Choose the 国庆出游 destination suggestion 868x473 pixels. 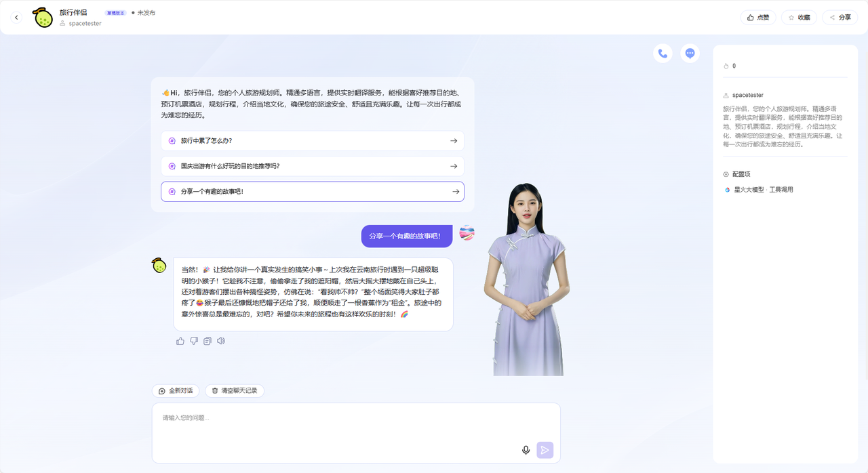coord(312,166)
